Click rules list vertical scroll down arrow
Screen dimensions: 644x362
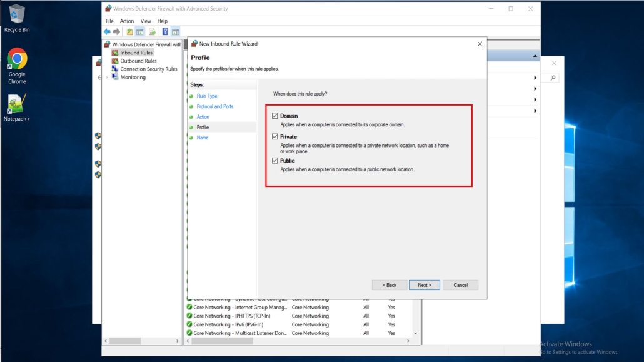[x=416, y=333]
